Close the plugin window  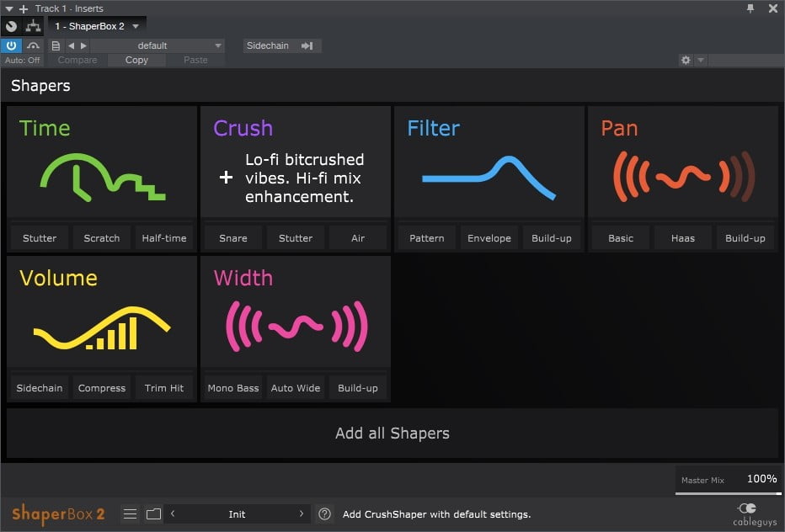773,8
